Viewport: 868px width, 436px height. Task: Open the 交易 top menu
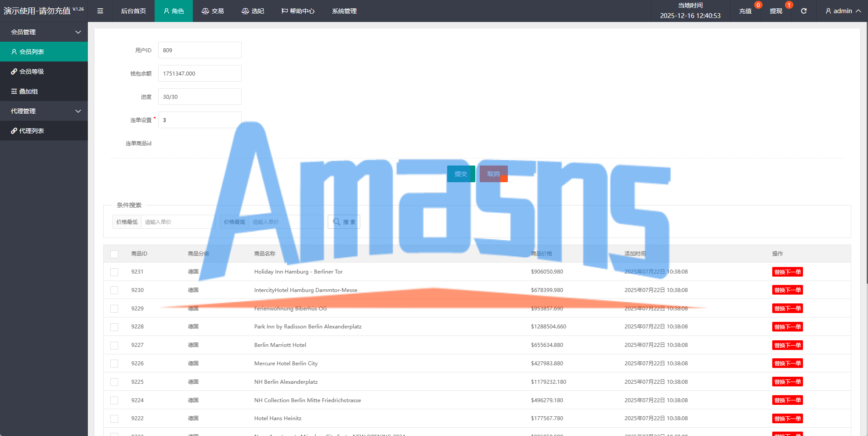point(213,11)
